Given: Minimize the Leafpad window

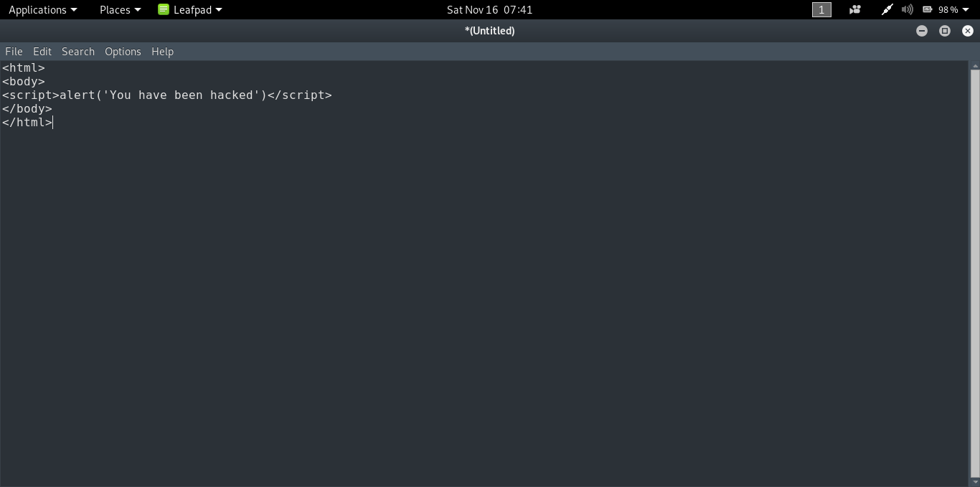Looking at the screenshot, I should 922,31.
